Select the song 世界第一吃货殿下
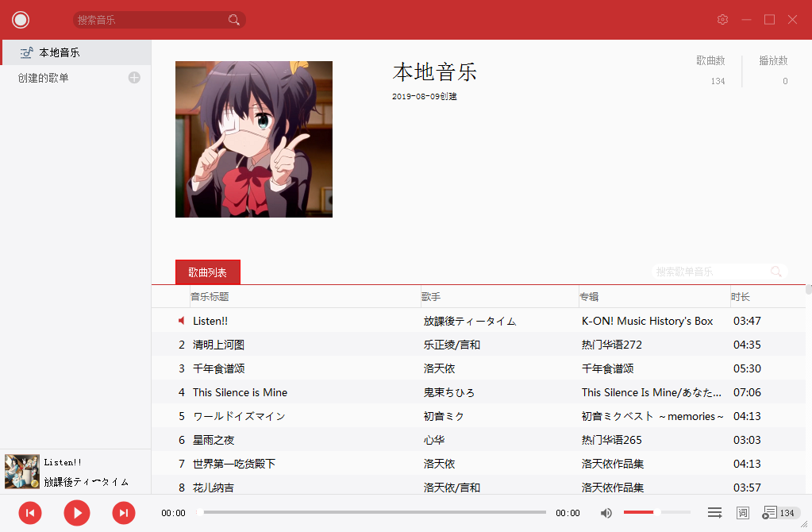812x532 pixels. [234, 464]
